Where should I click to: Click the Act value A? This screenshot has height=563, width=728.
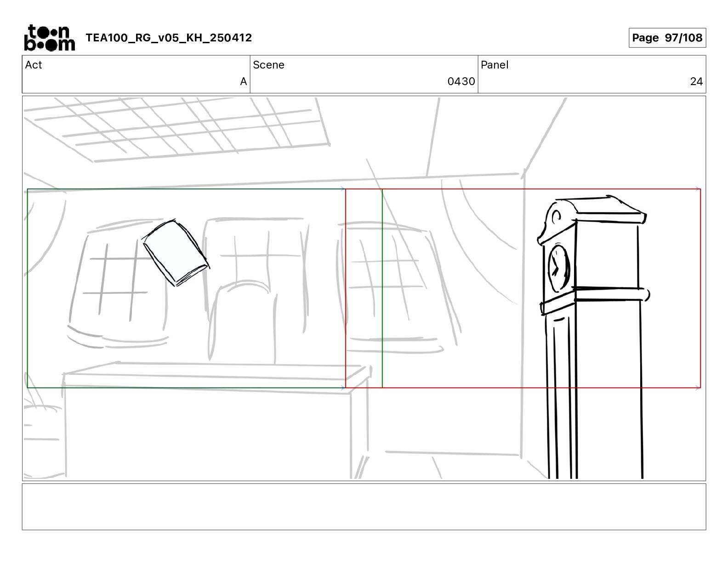243,82
